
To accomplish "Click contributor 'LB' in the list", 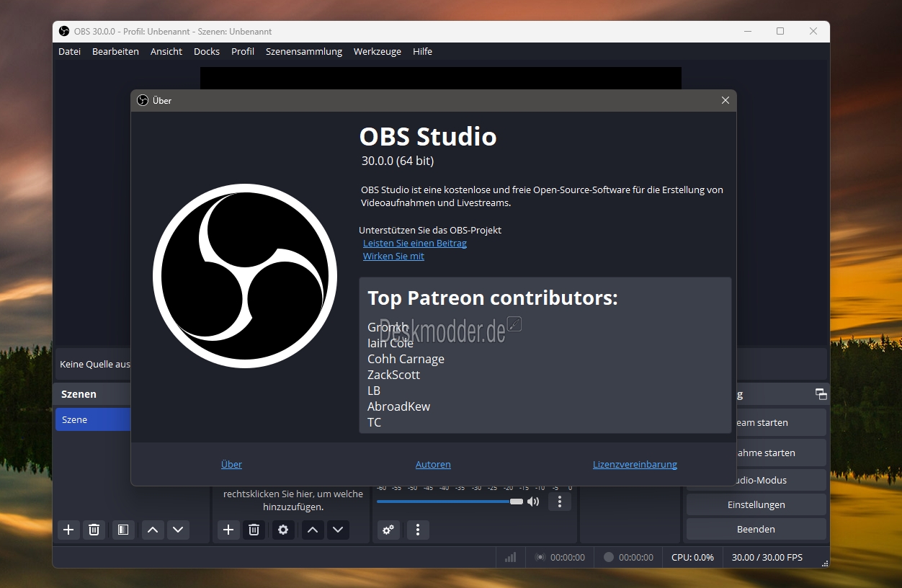I will pos(374,391).
